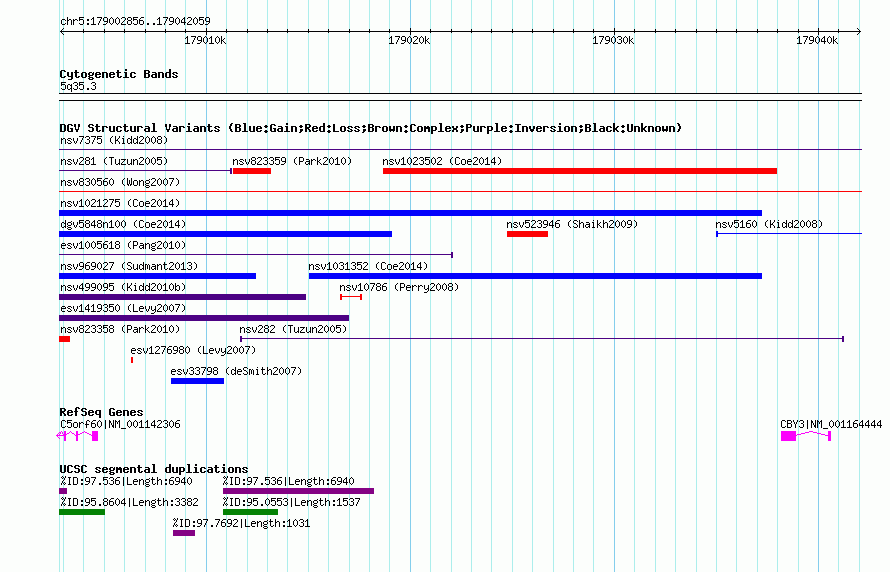
Task: Click the green %ID:95.8604 Length:3382 bar
Action: coord(82,512)
